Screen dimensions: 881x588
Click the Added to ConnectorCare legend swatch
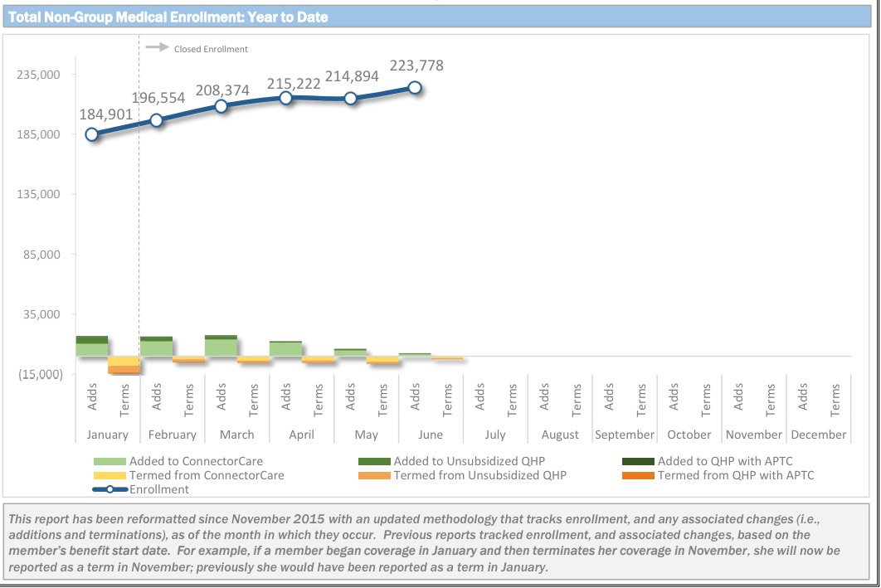point(110,461)
